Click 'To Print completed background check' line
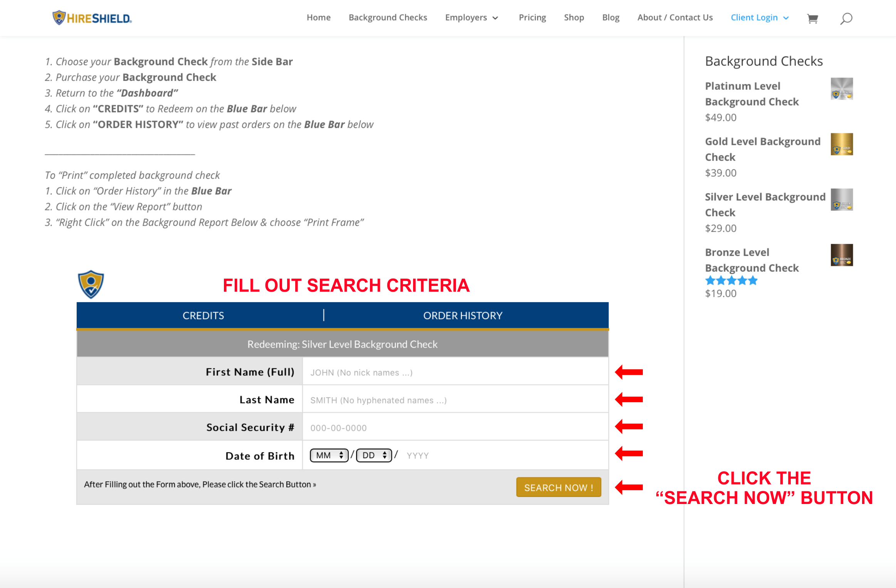This screenshot has height=588, width=896. pyautogui.click(x=132, y=175)
